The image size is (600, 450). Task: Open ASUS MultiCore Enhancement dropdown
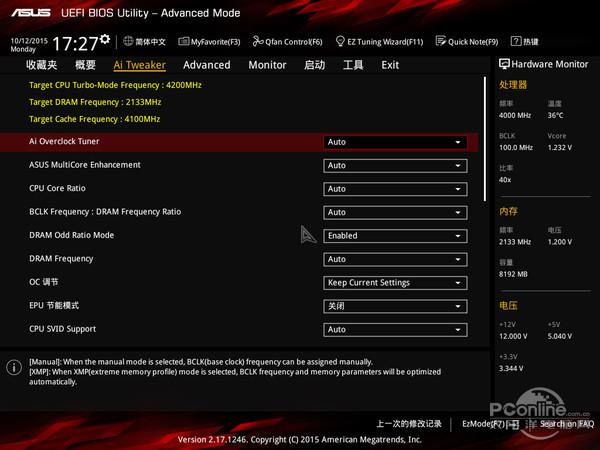(x=395, y=166)
